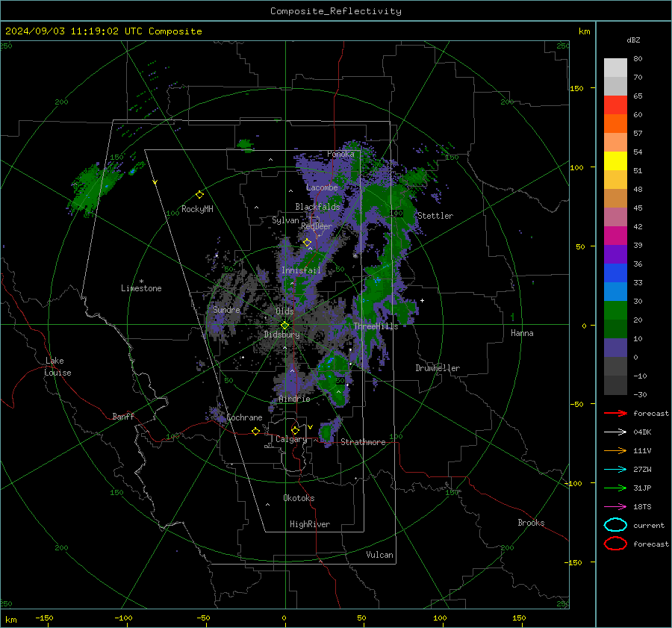The height and width of the screenshot is (628, 672).
Task: Click the yellow diamond marker at Red Deer
Action: (x=308, y=243)
